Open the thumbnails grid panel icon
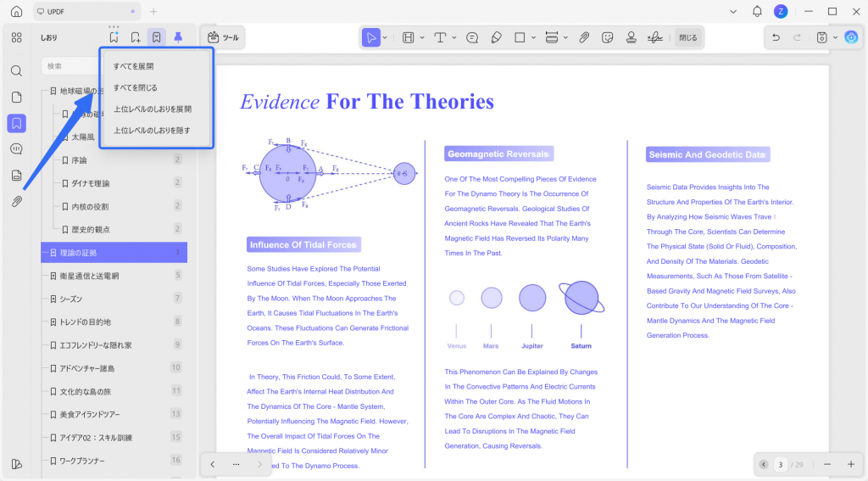 [x=17, y=37]
